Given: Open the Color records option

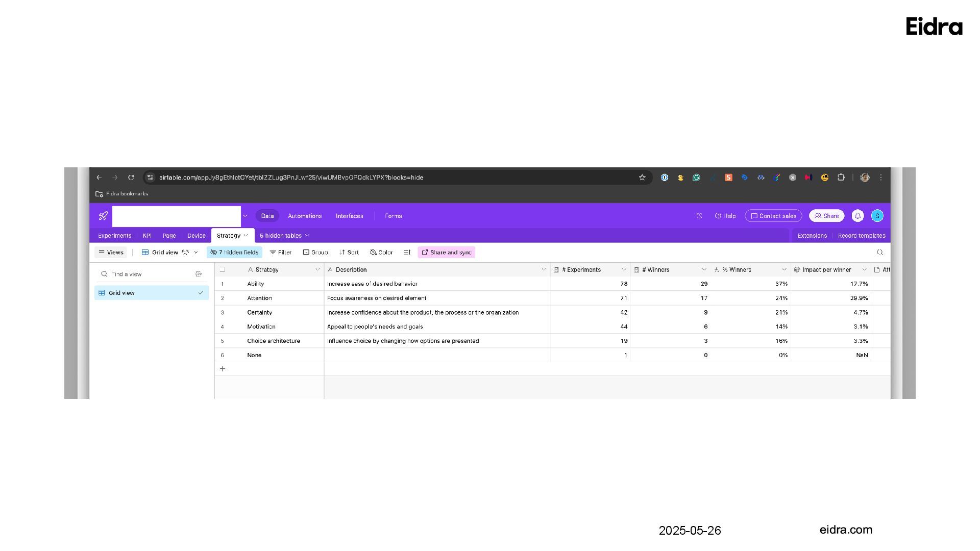Looking at the screenshot, I should point(381,253).
